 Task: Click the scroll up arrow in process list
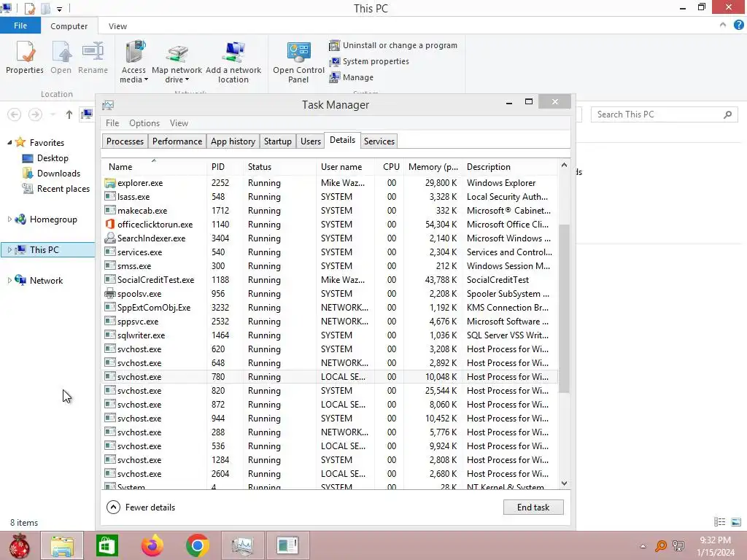[564, 165]
